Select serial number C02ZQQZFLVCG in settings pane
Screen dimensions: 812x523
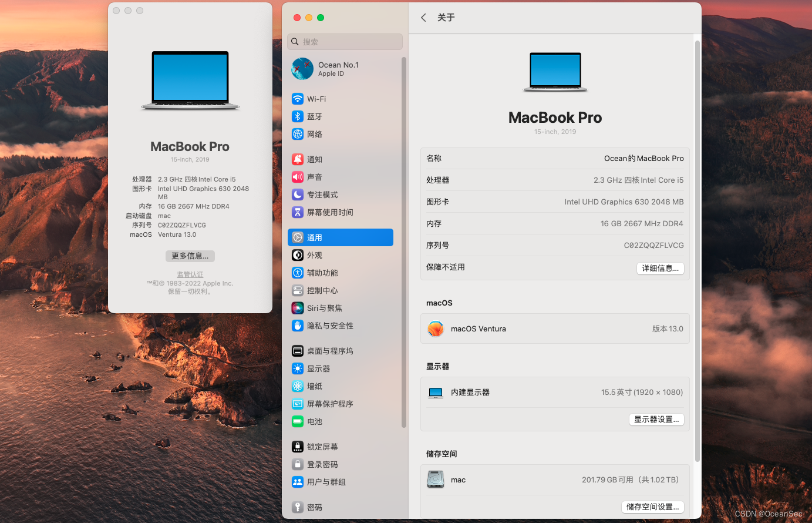tap(653, 245)
